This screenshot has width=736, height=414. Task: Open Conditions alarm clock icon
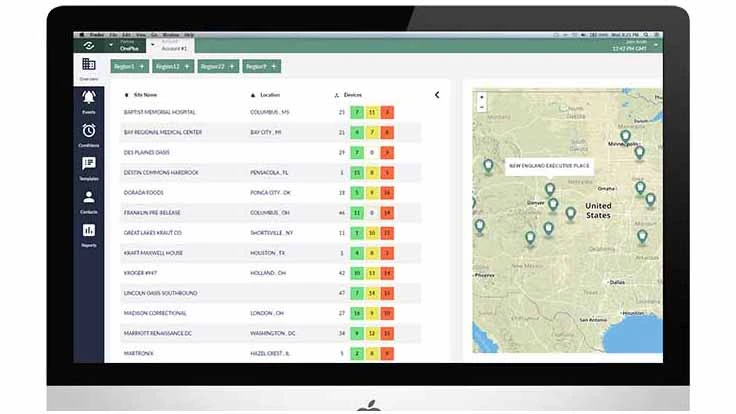point(89,132)
